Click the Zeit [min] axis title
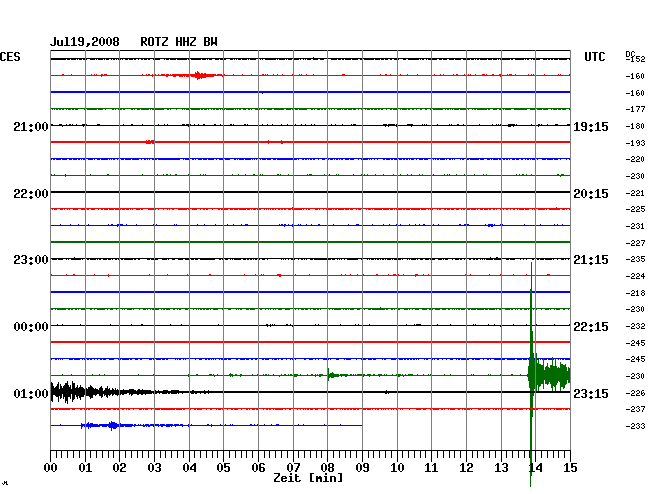This screenshot has height=494, width=650. [x=308, y=478]
